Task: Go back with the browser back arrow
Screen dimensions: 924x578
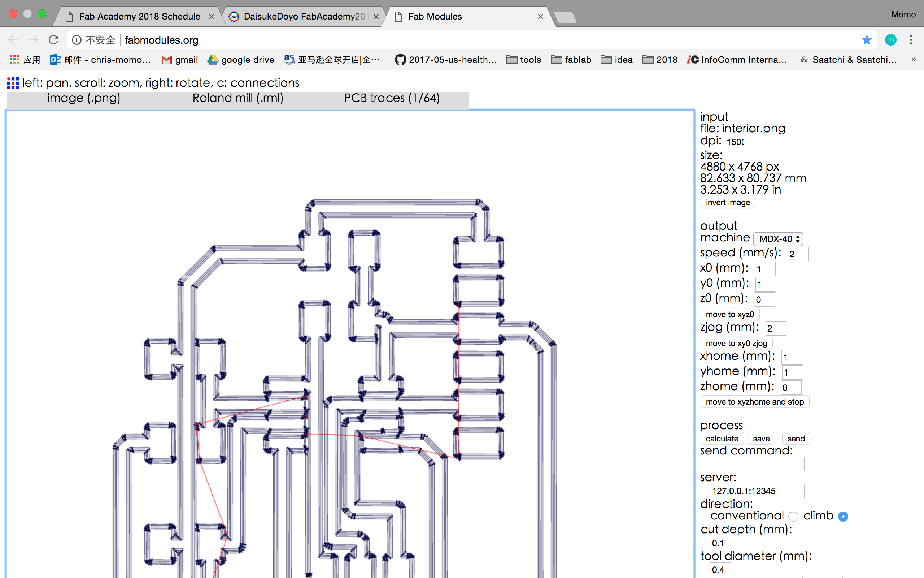Action: point(13,40)
